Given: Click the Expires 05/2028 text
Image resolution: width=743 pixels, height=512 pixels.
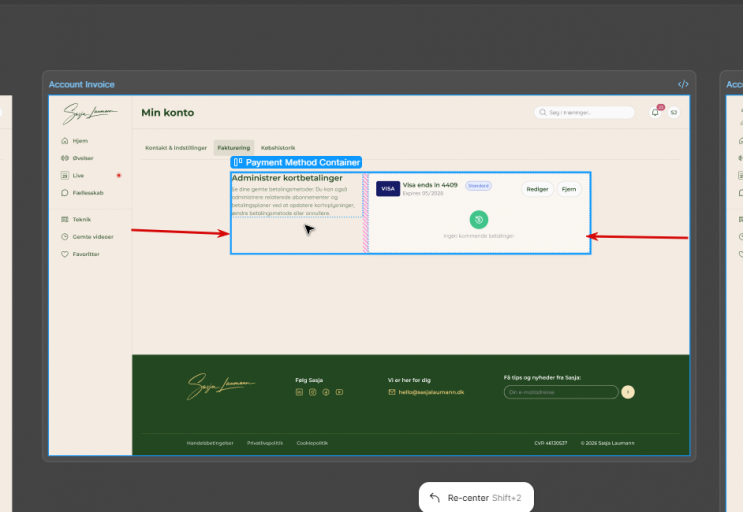Looking at the screenshot, I should [x=423, y=194].
